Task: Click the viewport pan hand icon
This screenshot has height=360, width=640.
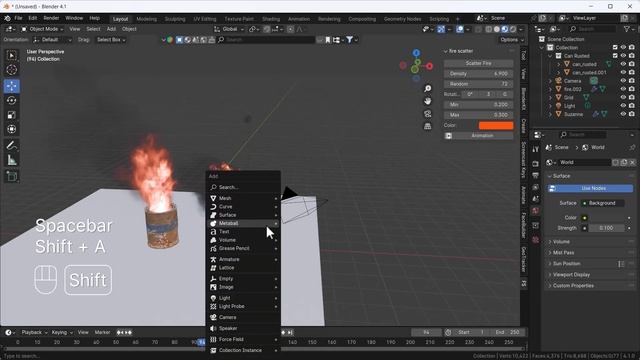Action: click(x=427, y=101)
